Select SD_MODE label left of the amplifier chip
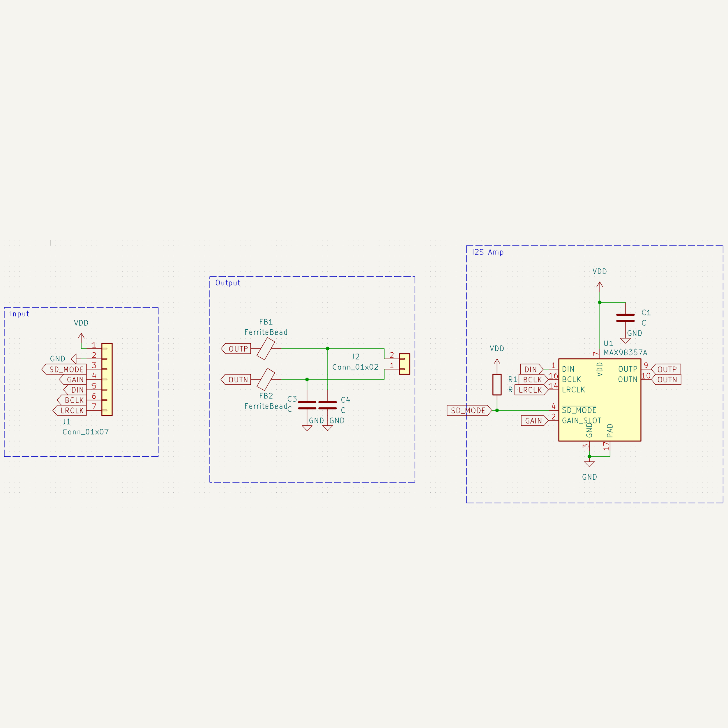728x728 pixels. (469, 410)
